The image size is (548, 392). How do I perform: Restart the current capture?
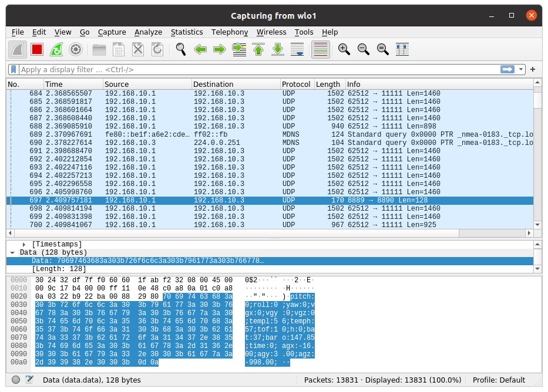click(56, 49)
